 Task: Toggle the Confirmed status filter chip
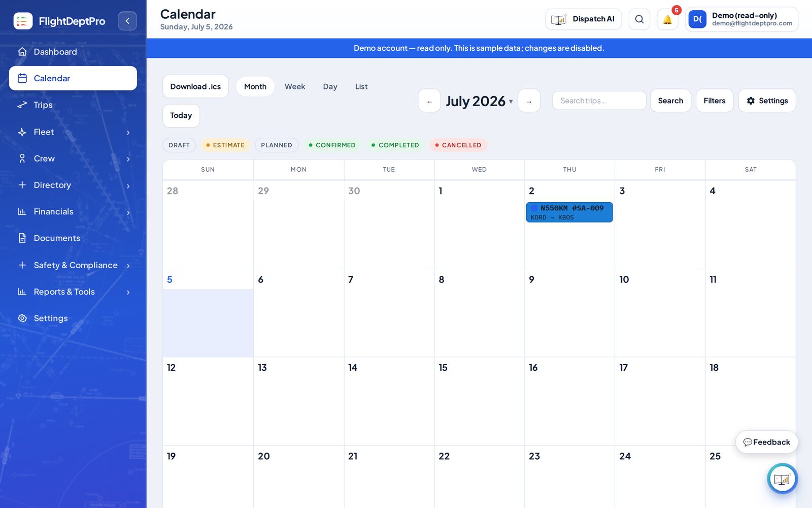coord(332,145)
